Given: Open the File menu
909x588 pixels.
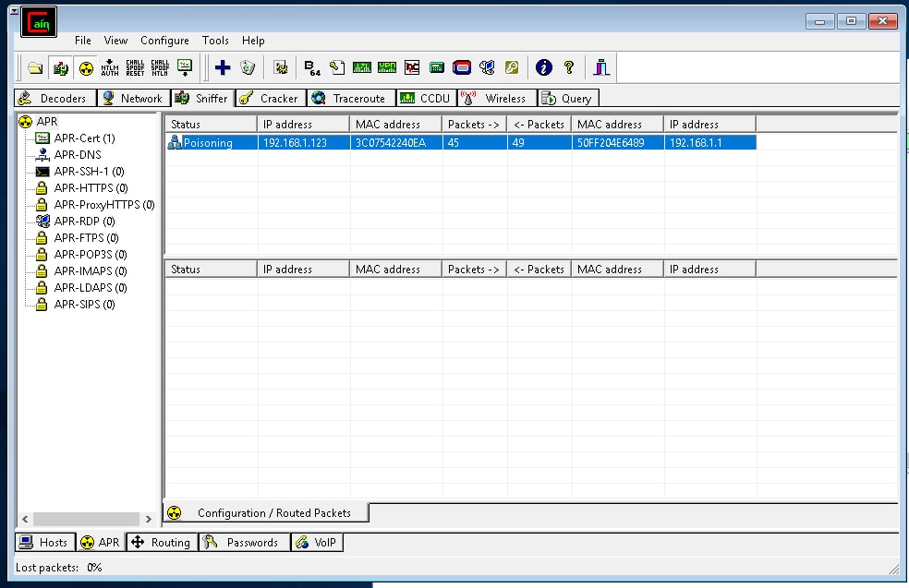Looking at the screenshot, I should pyautogui.click(x=83, y=41).
